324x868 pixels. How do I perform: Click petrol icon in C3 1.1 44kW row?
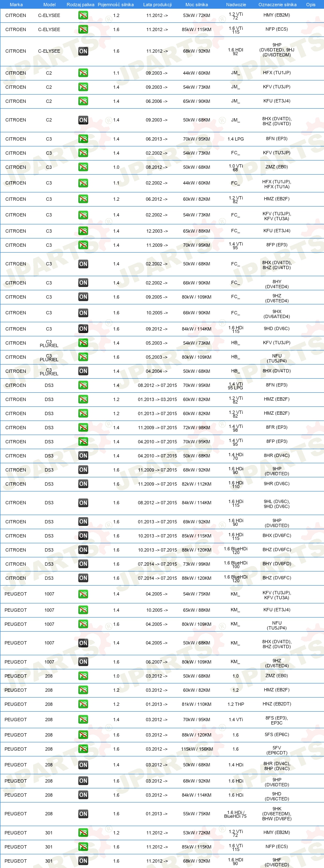(x=83, y=183)
